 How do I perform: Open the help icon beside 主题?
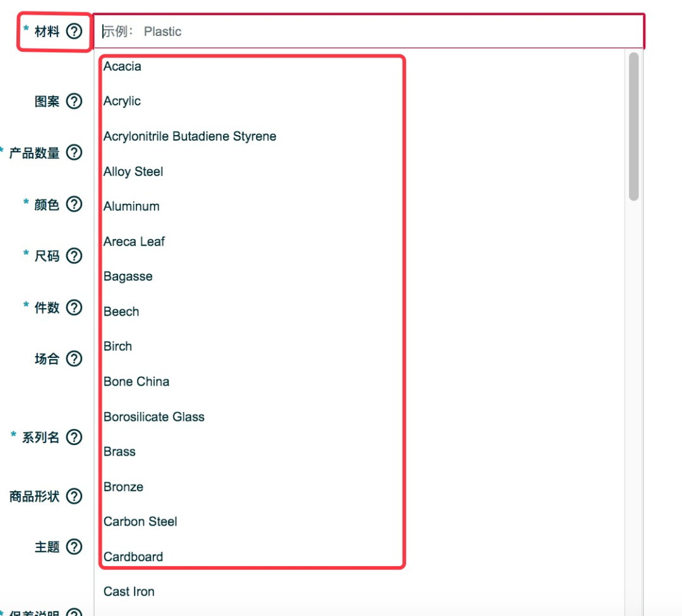[74, 547]
